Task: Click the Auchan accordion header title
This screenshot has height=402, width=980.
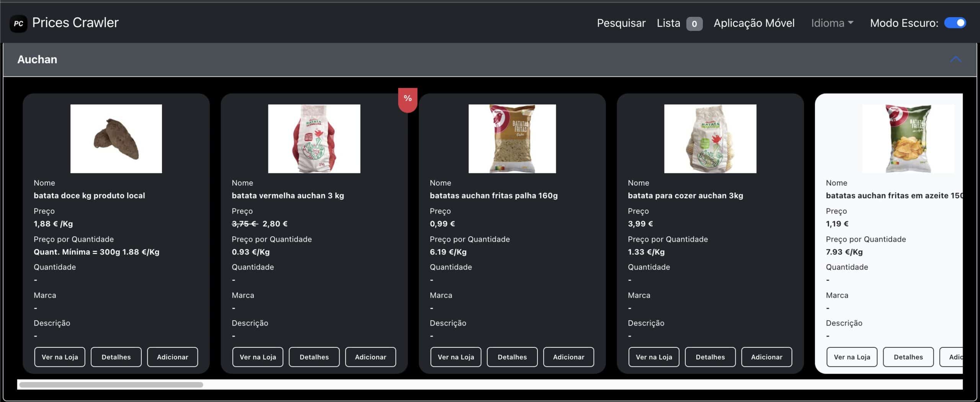Action: click(37, 59)
